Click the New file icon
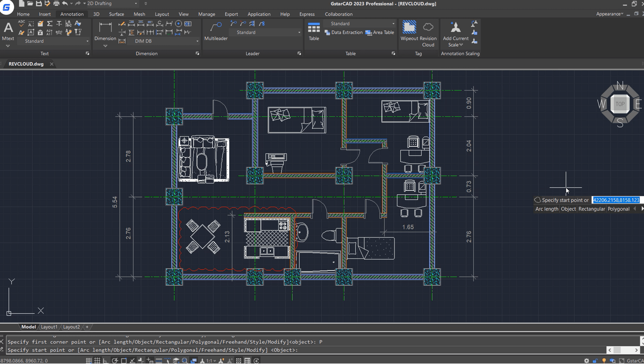The image size is (644, 364). [21, 4]
